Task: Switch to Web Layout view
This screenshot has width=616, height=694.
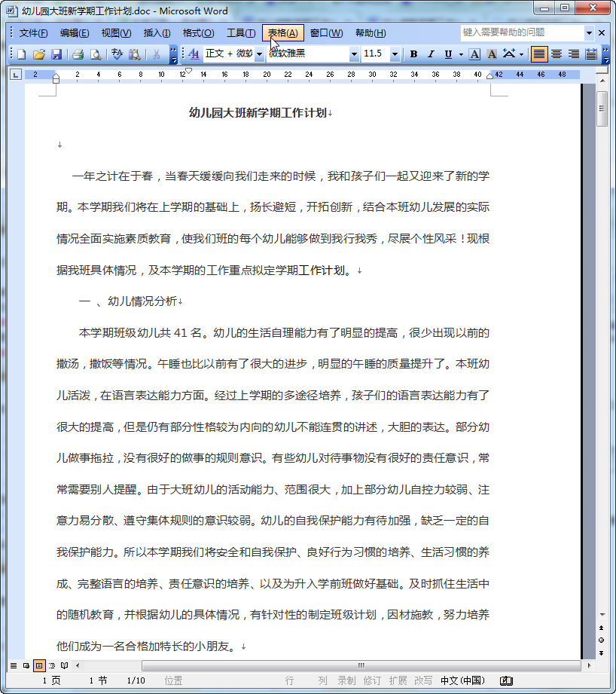Action: click(x=26, y=665)
